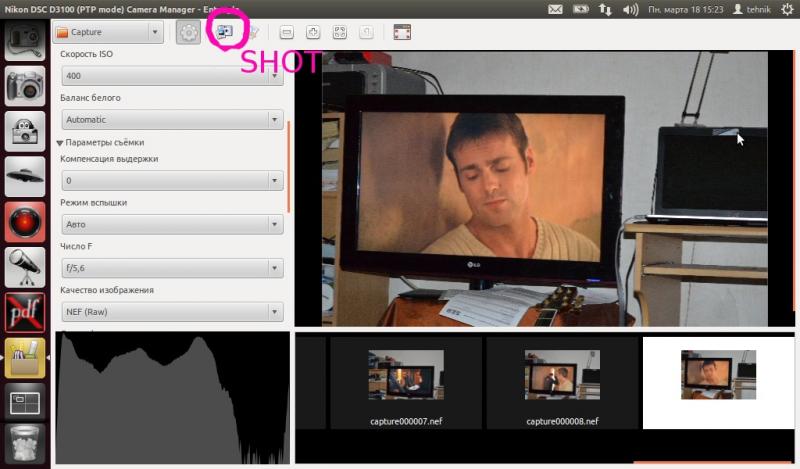
Task: Click the Скорость ISO label
Action: [x=86, y=54]
